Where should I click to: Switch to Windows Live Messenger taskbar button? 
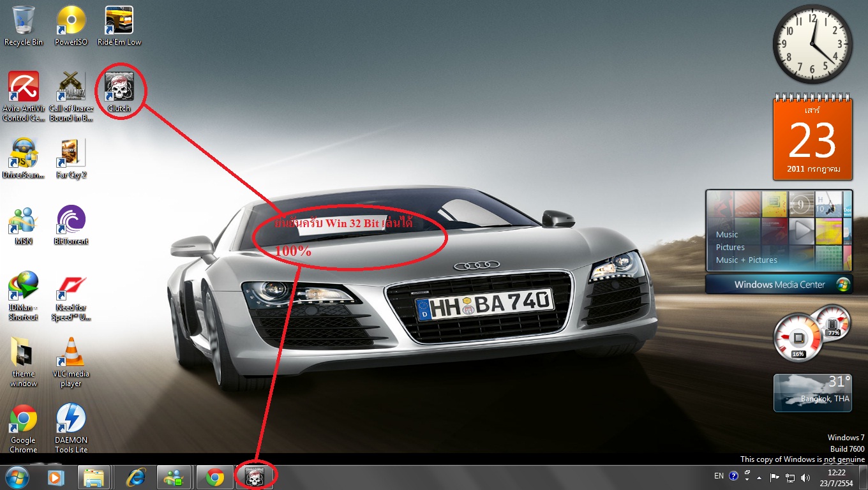pyautogui.click(x=174, y=477)
